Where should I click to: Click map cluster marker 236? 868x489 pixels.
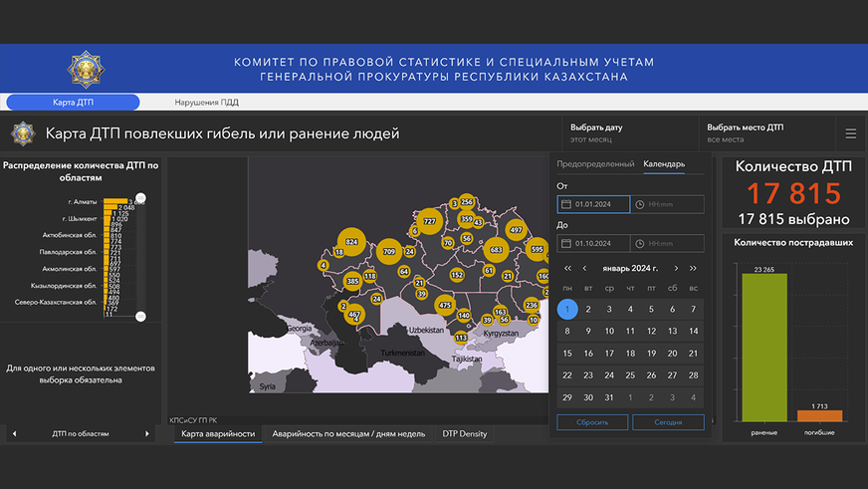(x=532, y=305)
